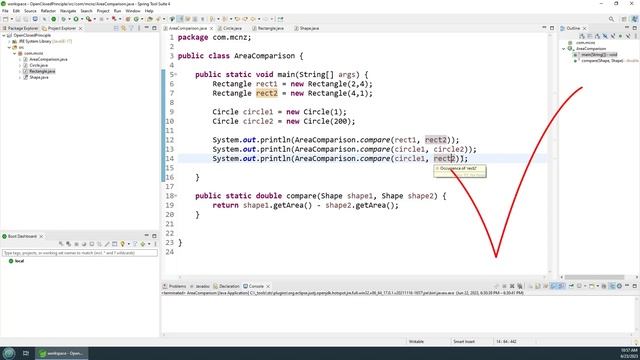The height and width of the screenshot is (360, 640).
Task: Switch to the Circle.java editor tab
Action: tap(232, 28)
